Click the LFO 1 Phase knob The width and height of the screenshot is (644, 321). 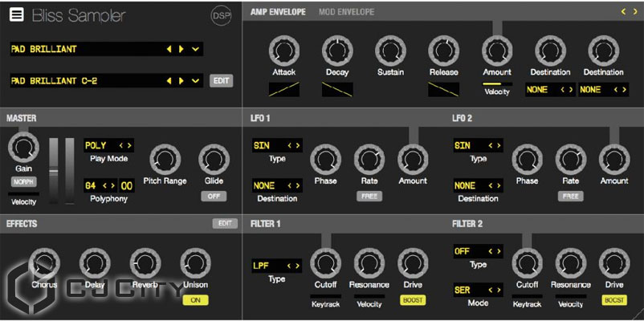tap(325, 159)
